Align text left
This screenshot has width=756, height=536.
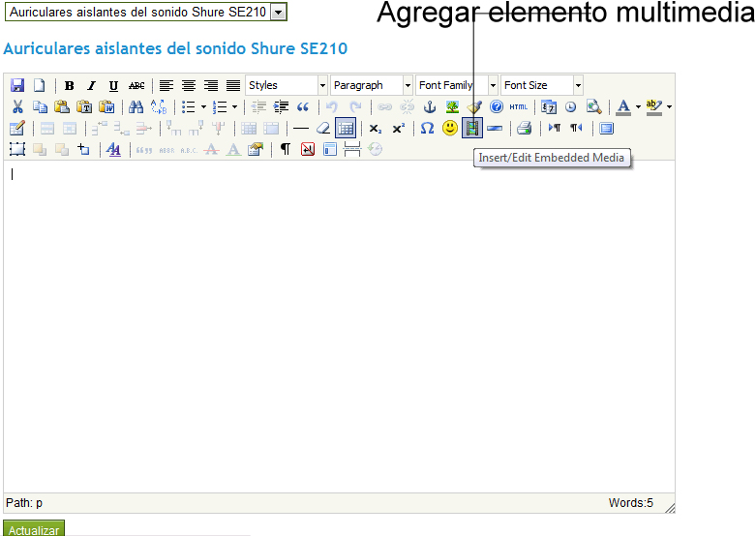[x=166, y=86]
